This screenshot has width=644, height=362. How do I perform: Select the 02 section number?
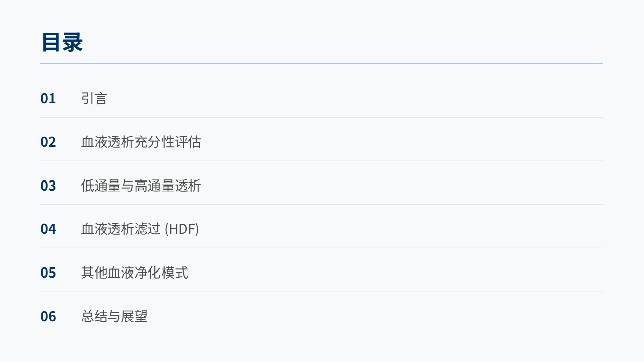[48, 142]
